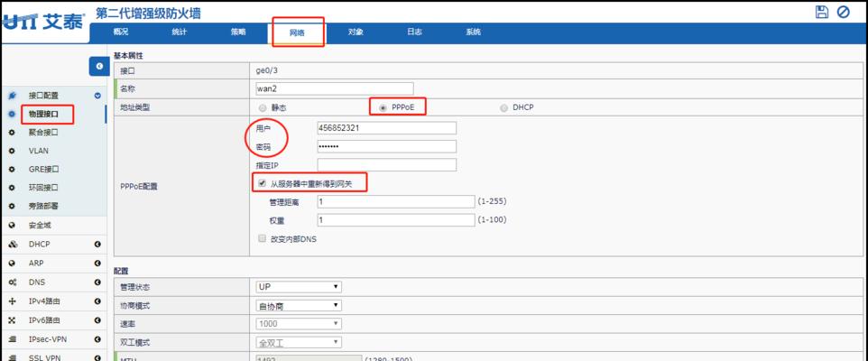This screenshot has height=361, width=868.
Task: Click the 接口配置 sidebar icon
Action: click(13, 96)
